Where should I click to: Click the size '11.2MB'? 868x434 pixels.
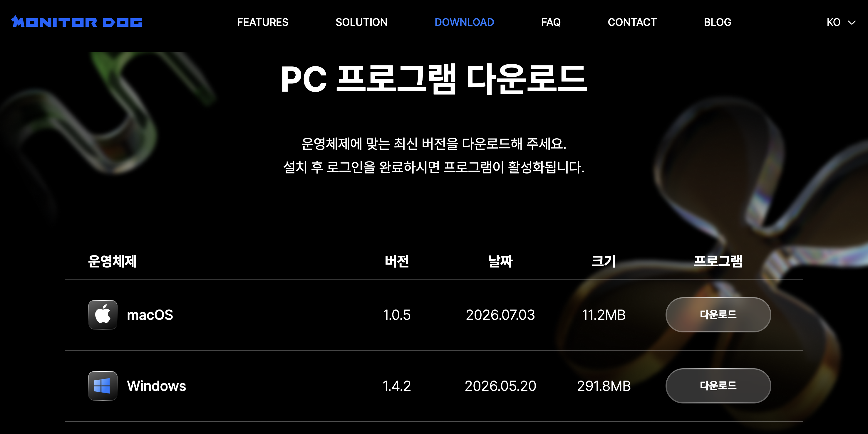[x=604, y=315]
